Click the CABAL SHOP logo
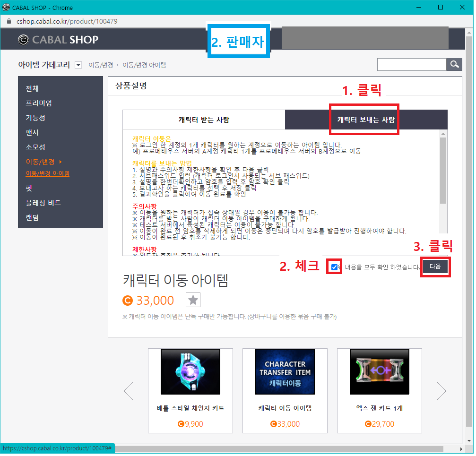 [58, 40]
